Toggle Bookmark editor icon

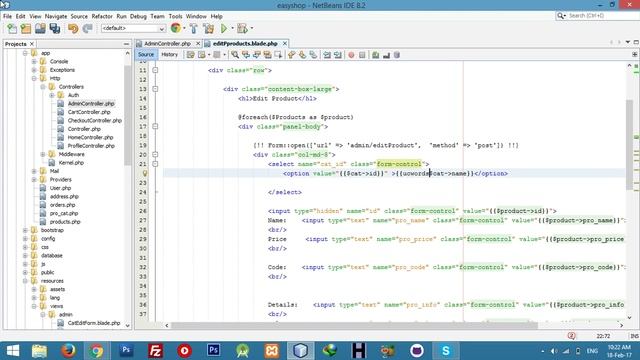tap(313, 55)
